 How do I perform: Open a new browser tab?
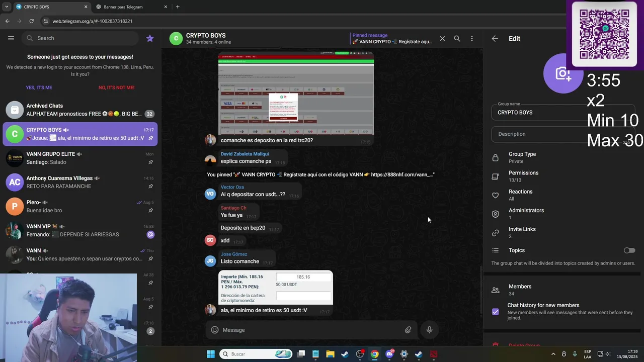[x=178, y=7]
